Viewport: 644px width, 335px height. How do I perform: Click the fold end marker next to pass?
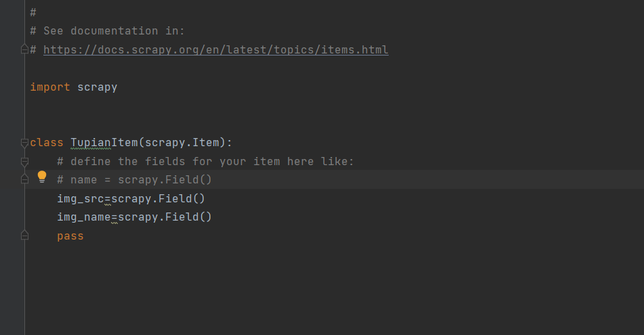(x=24, y=236)
